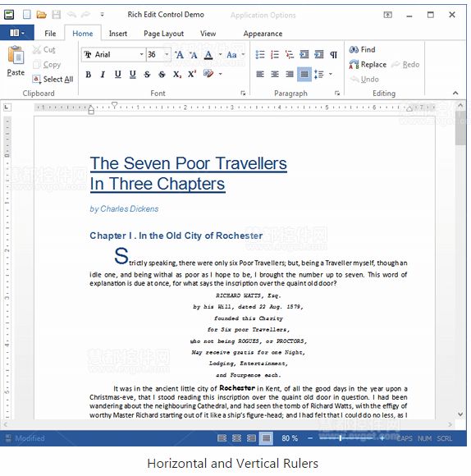The width and height of the screenshot is (471, 476).
Task: Click the Select All command
Action: coord(53,80)
